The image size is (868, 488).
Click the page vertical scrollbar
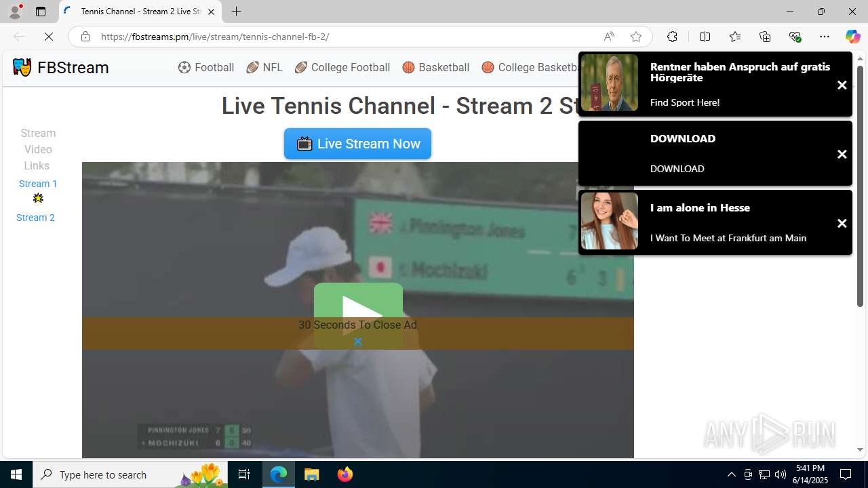click(860, 186)
